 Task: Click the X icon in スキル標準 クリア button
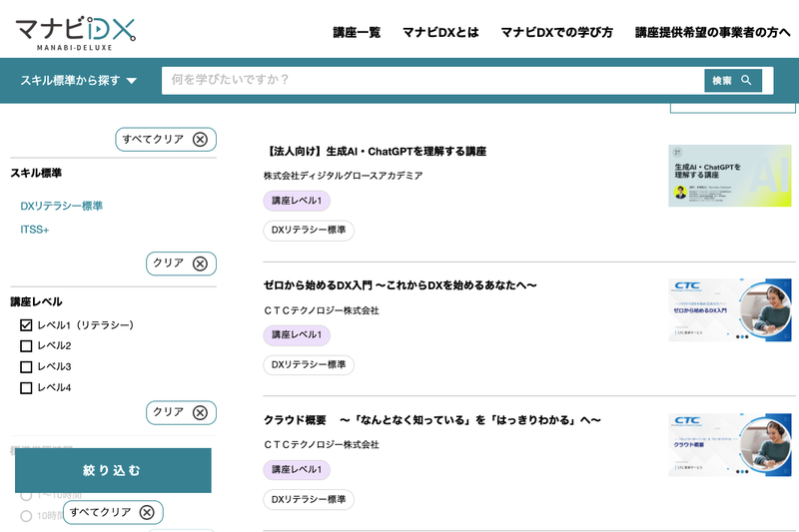(x=200, y=264)
